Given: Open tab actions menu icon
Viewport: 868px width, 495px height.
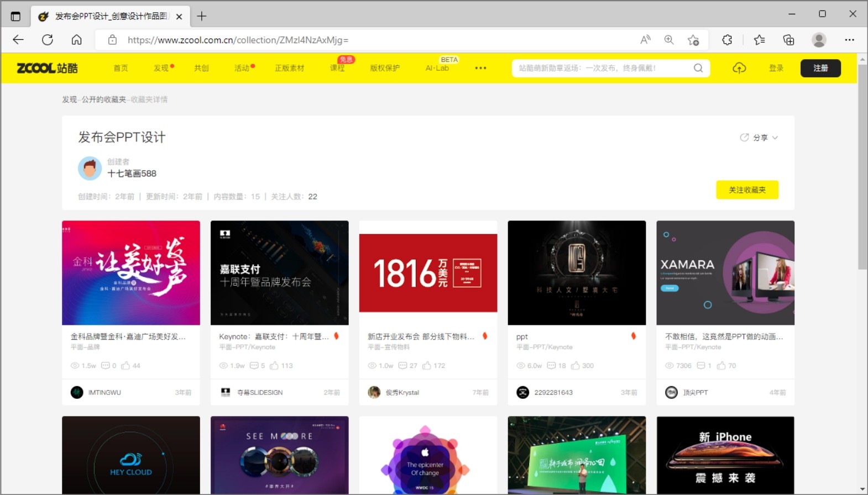Looking at the screenshot, I should [x=15, y=16].
